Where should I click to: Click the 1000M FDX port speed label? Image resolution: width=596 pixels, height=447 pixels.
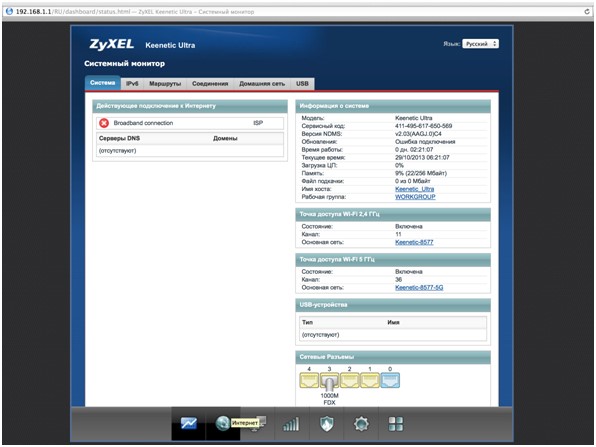tap(329, 399)
